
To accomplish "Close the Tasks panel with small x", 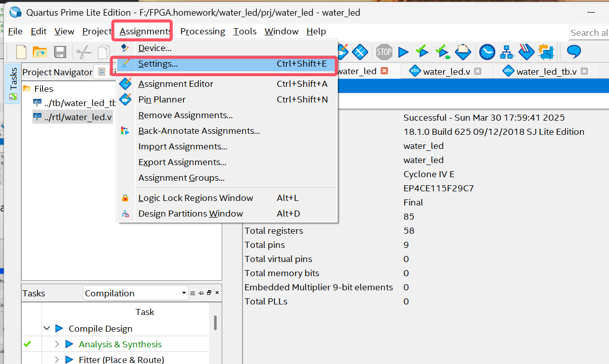I will pyautogui.click(x=217, y=293).
